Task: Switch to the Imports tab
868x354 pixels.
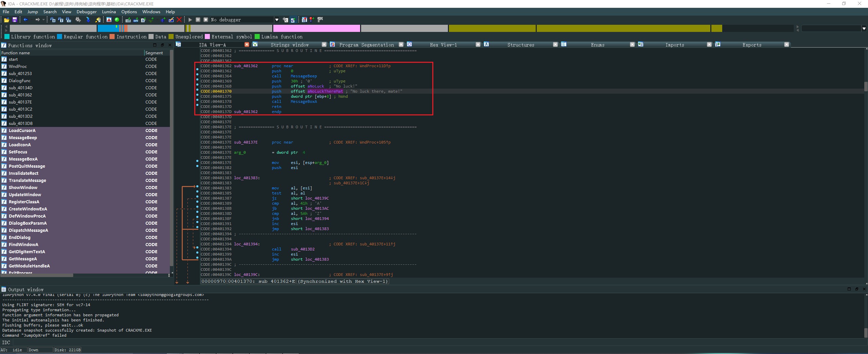Action: [674, 45]
